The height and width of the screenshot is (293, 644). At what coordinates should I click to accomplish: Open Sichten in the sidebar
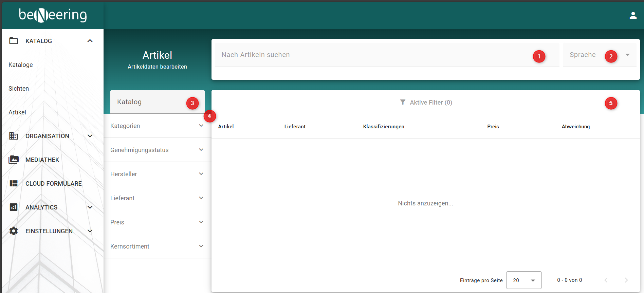click(19, 89)
